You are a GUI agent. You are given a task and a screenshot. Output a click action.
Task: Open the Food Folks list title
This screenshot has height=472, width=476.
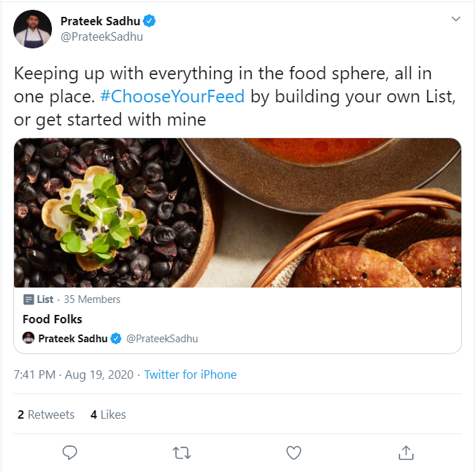pyautogui.click(x=53, y=319)
